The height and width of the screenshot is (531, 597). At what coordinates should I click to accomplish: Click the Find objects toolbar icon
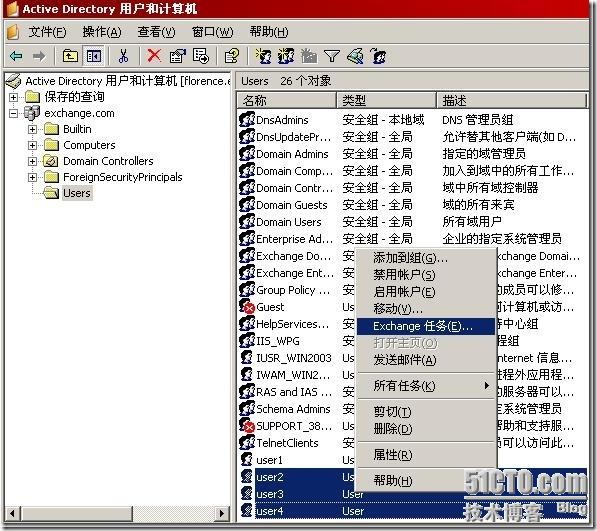pos(355,56)
